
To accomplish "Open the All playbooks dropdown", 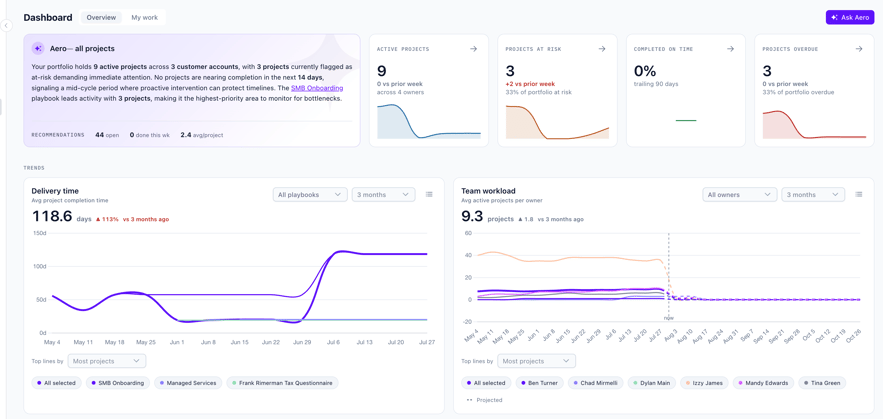I will tap(310, 194).
